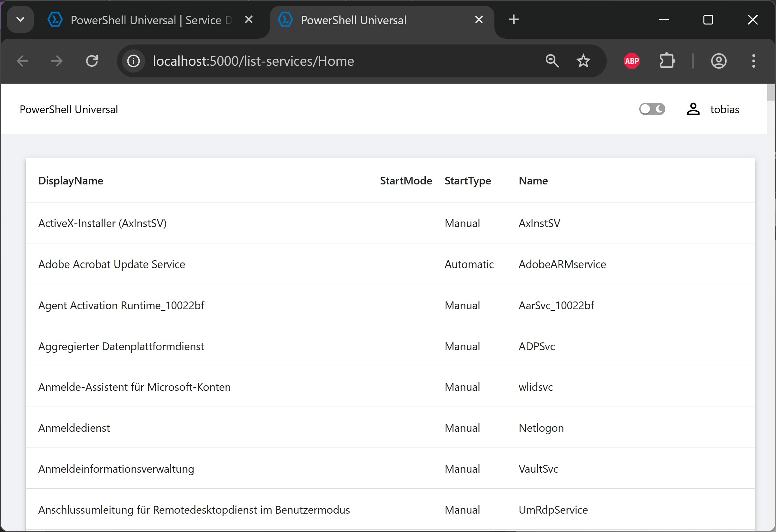This screenshot has height=532, width=776.
Task: Click the page vertical scrollbar thumb
Action: (771, 93)
